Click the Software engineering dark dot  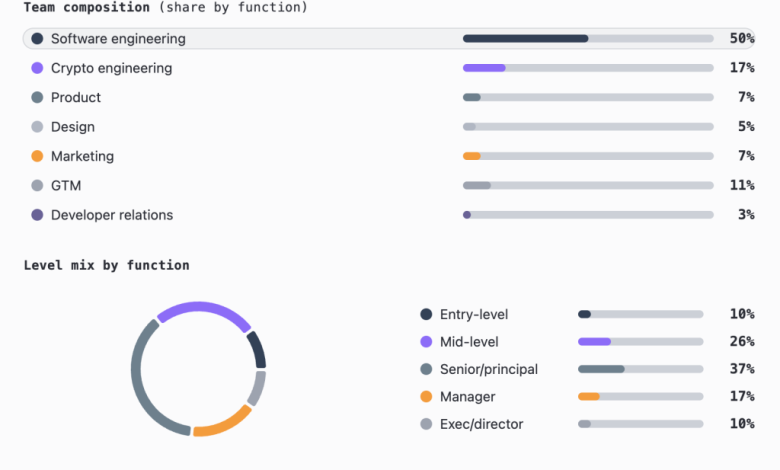click(37, 39)
